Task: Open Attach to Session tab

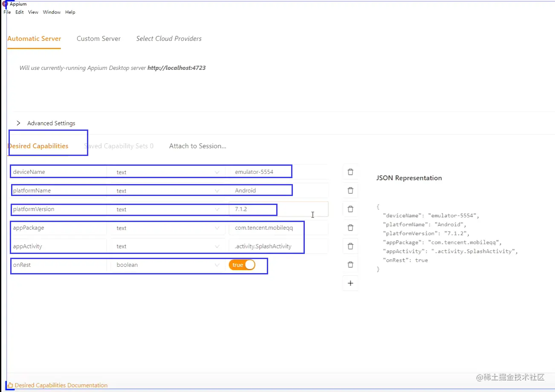Action: click(x=198, y=146)
